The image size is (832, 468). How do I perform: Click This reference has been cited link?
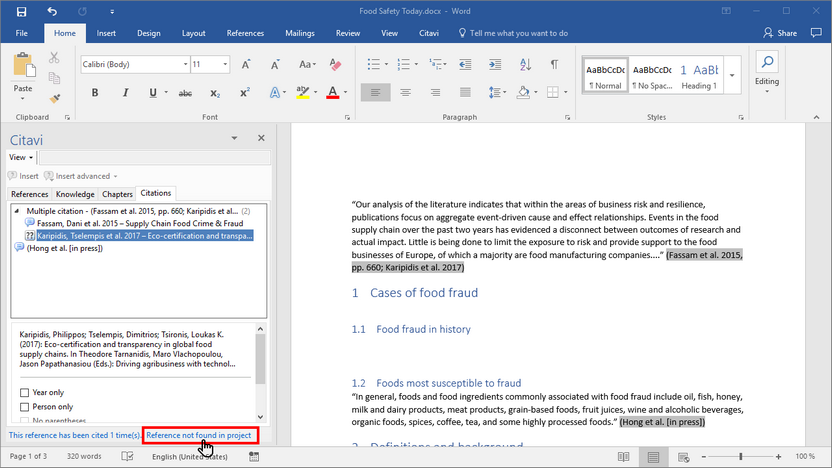[75, 435]
